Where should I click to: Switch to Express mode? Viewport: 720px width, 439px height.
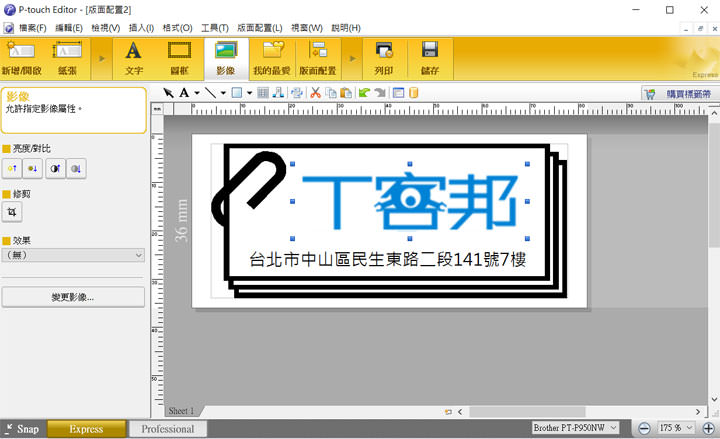tap(86, 429)
